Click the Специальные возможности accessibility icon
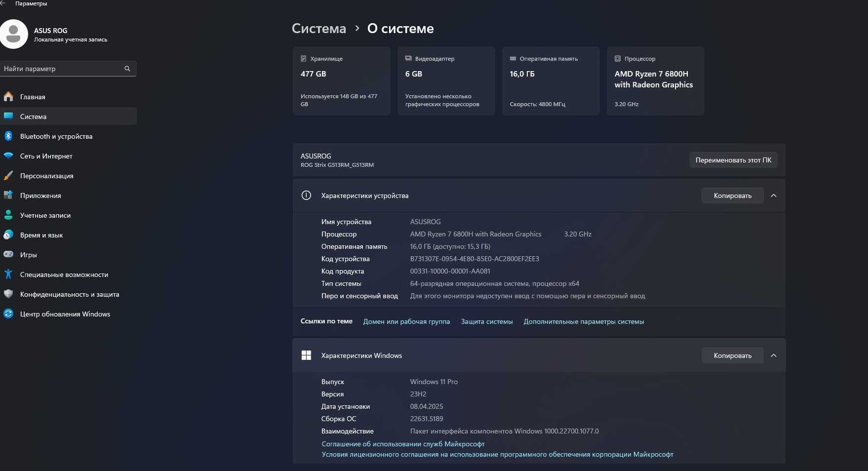868x471 pixels. [8, 275]
